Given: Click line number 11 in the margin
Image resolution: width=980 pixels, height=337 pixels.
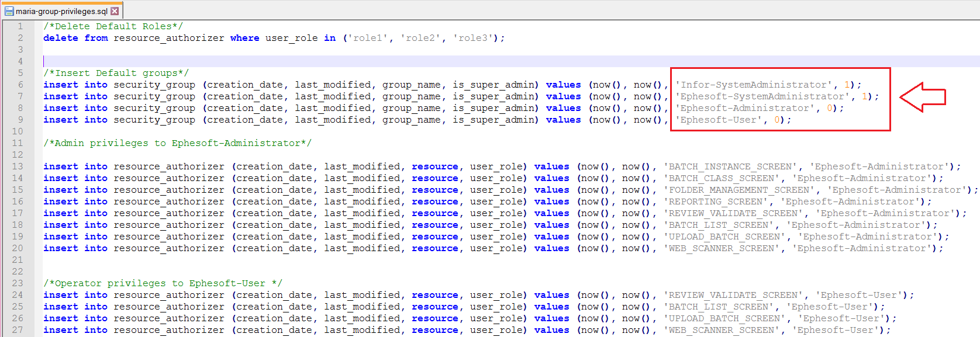Looking at the screenshot, I should pyautogui.click(x=18, y=143).
